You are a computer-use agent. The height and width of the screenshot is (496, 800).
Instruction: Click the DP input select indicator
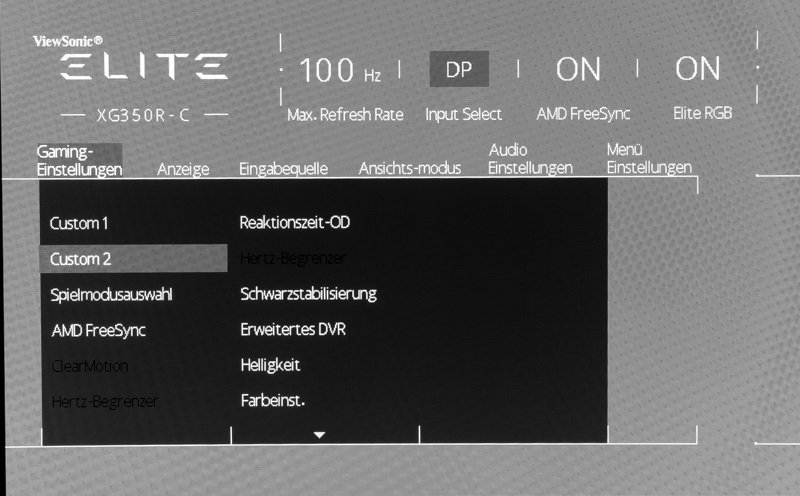coord(459,69)
